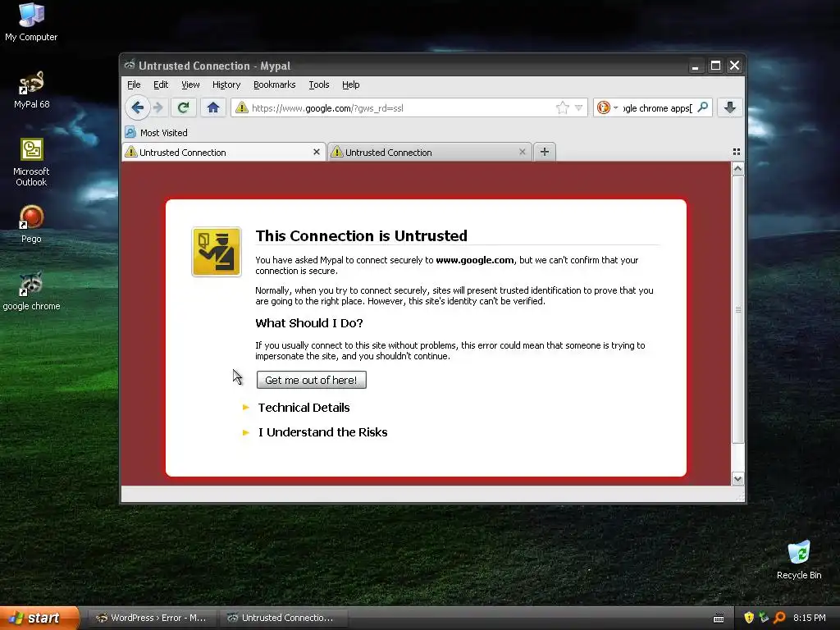Image resolution: width=840 pixels, height=630 pixels.
Task: Click the Forward arrow in toolbar
Action: click(158, 107)
